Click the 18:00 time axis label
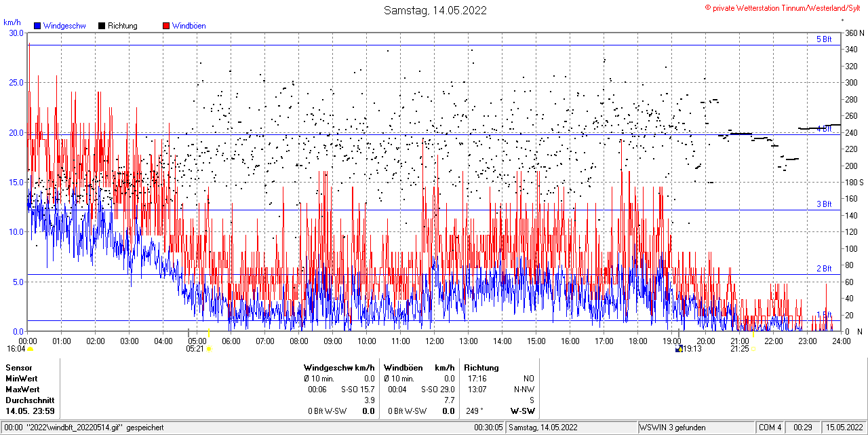This screenshot has height=435, width=868. [x=638, y=341]
